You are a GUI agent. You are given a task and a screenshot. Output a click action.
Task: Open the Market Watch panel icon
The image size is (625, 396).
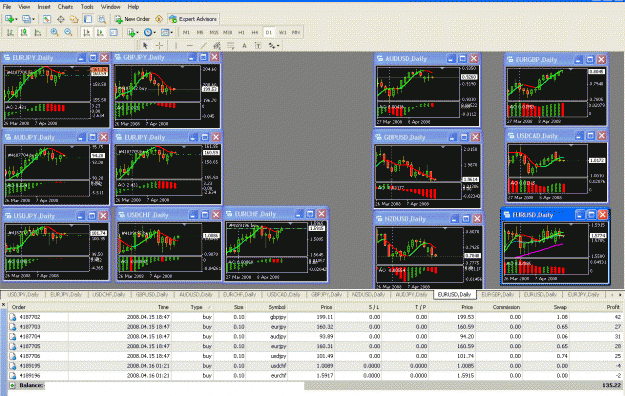click(47, 19)
